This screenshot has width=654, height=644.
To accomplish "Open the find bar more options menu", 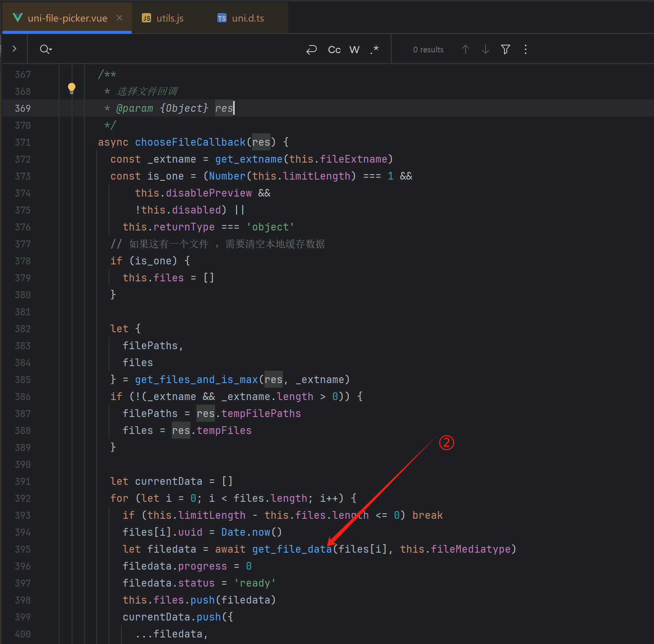I will click(526, 49).
